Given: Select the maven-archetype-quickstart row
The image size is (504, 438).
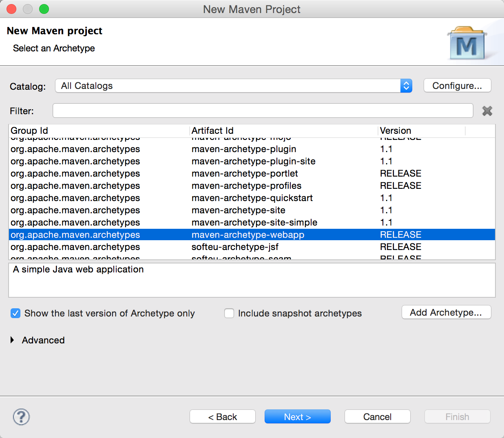Looking at the screenshot, I should (x=252, y=198).
